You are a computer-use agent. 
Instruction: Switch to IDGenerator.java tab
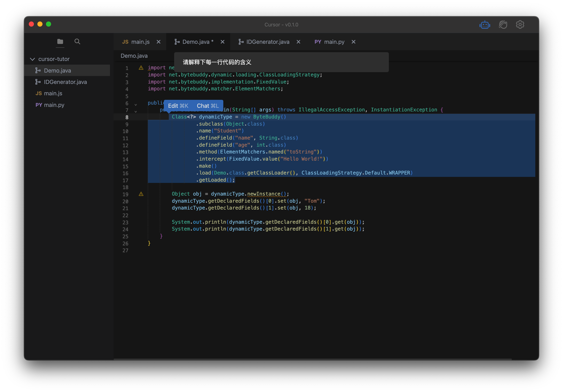[267, 42]
